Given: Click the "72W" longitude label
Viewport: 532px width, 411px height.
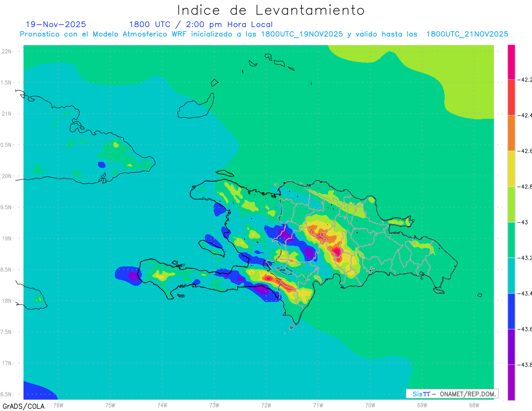Looking at the screenshot, I should pos(266,404).
